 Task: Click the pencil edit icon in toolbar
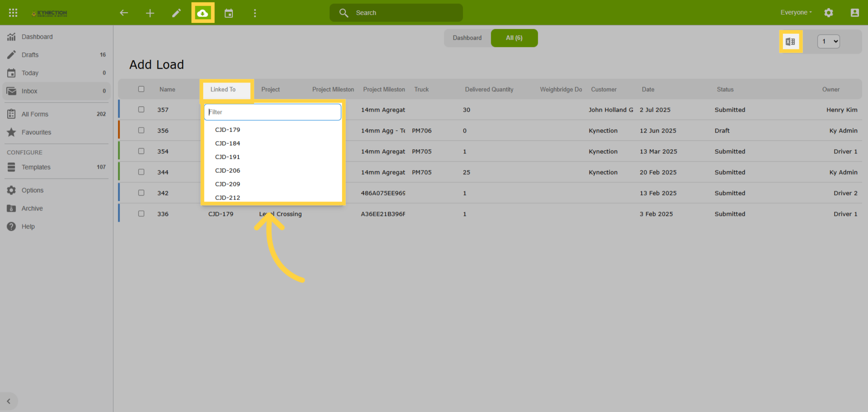point(176,13)
